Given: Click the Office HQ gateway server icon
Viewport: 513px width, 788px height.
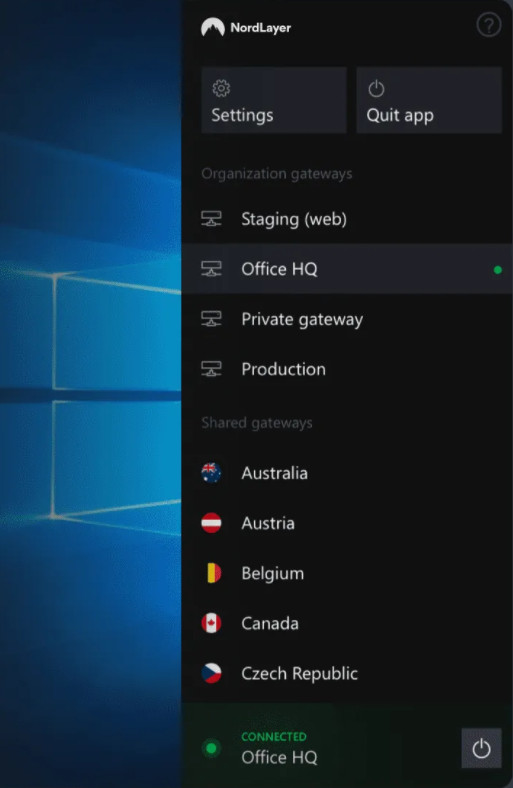Looking at the screenshot, I should click(x=212, y=269).
